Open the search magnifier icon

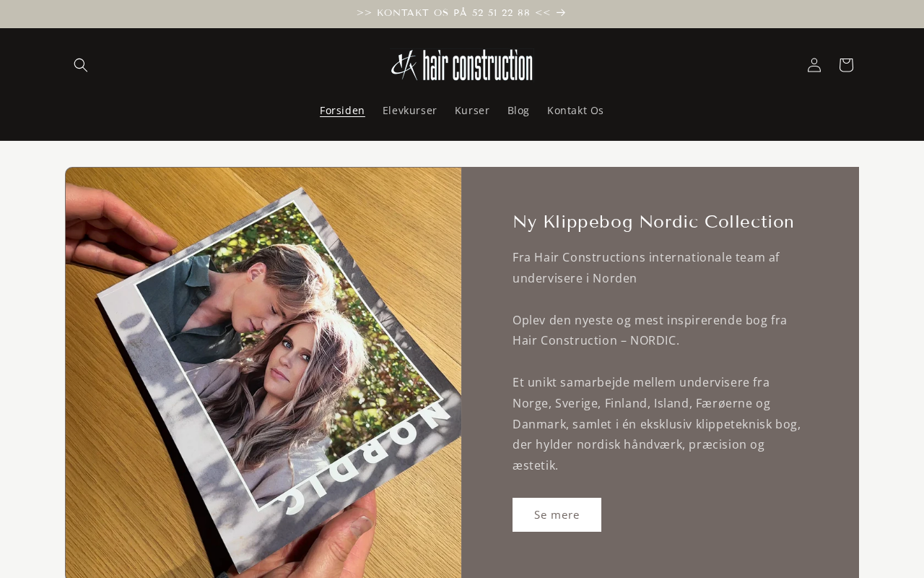81,65
